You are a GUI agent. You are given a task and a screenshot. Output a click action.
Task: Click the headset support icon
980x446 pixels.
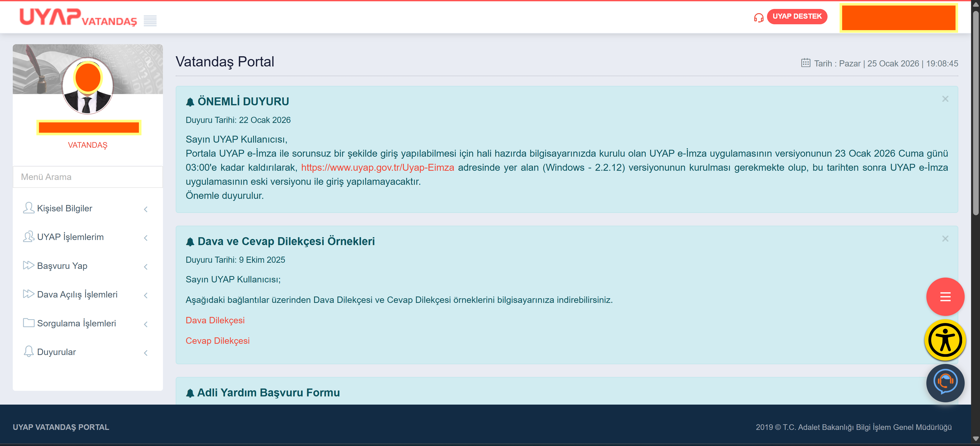759,17
